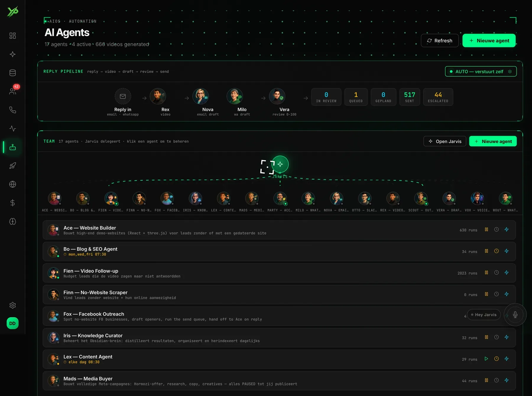Open the rocket icon in sidebar

(x=12, y=166)
